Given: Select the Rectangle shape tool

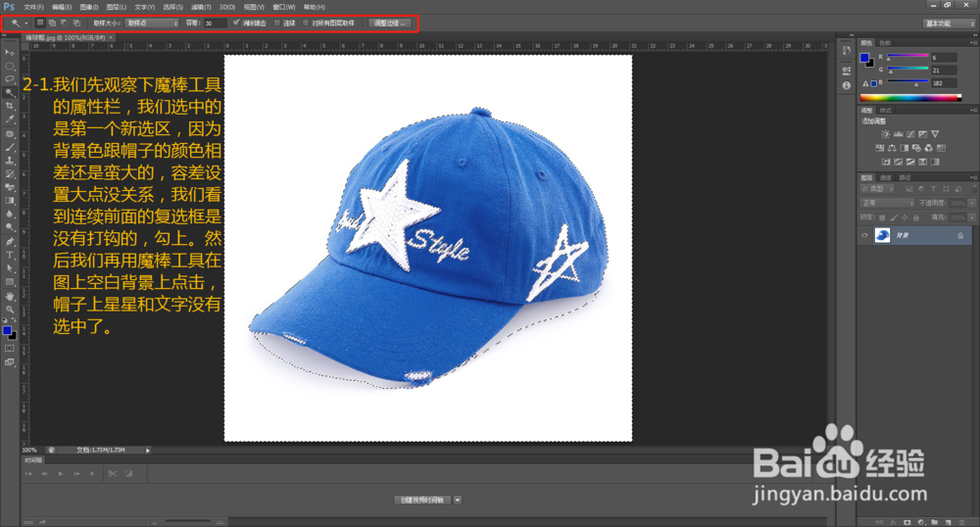Looking at the screenshot, I should (x=10, y=281).
